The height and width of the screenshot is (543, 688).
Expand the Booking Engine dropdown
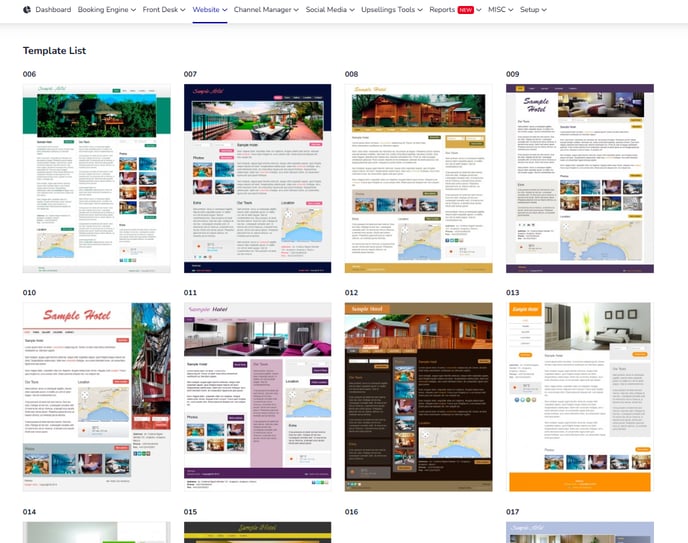(107, 10)
